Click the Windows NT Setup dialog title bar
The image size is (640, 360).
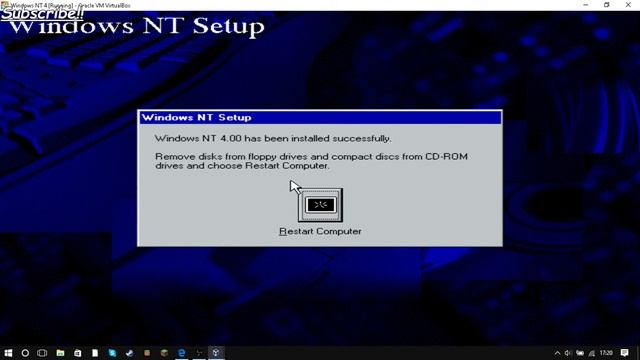(320, 118)
